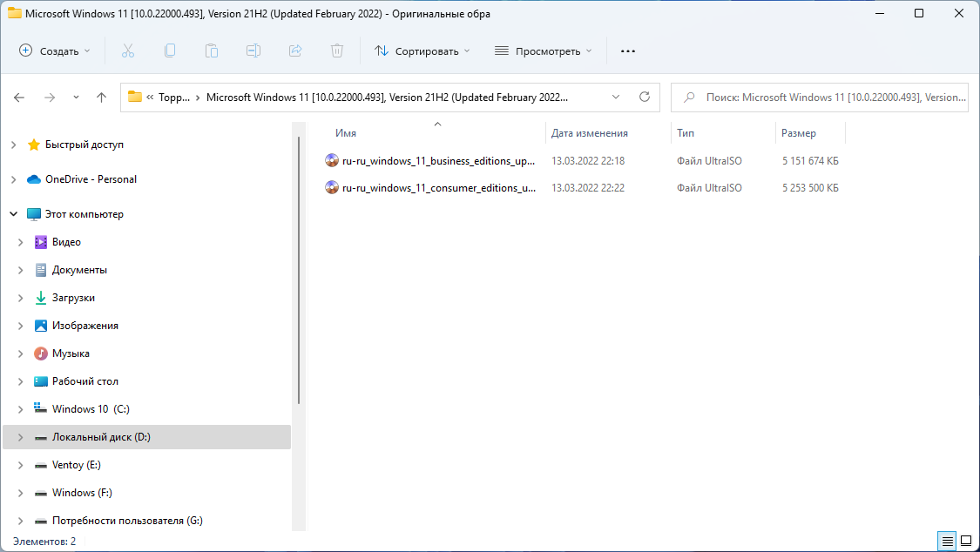Collapse the Этот компьютер tree node
The height and width of the screenshot is (552, 980).
pyautogui.click(x=13, y=214)
